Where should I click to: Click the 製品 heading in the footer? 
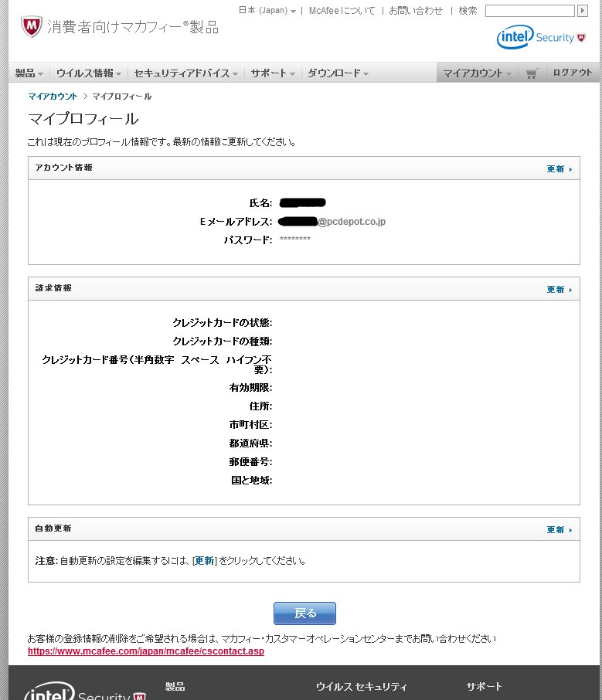[x=175, y=687]
